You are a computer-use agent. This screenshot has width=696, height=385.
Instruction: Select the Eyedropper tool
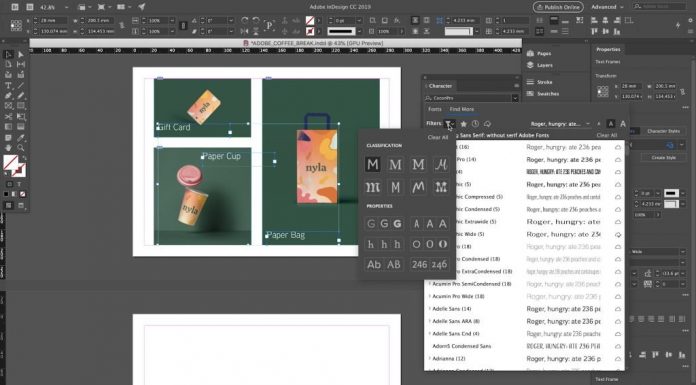click(20, 138)
